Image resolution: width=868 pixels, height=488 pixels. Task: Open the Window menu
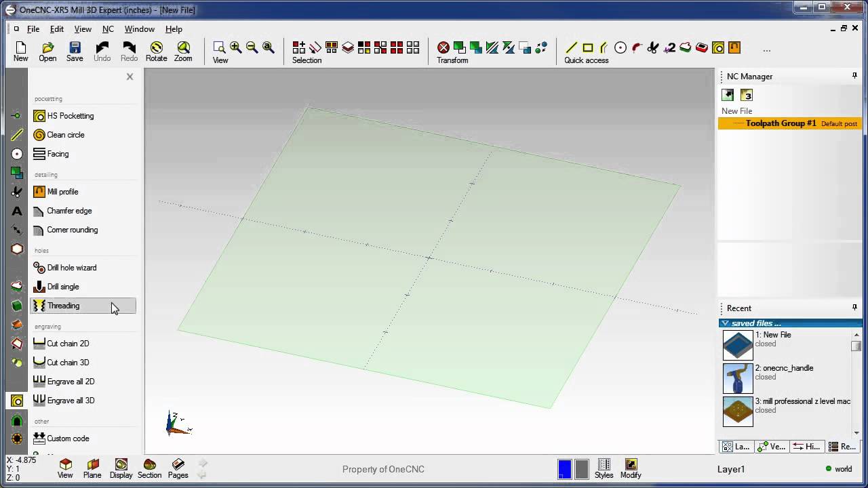(140, 29)
